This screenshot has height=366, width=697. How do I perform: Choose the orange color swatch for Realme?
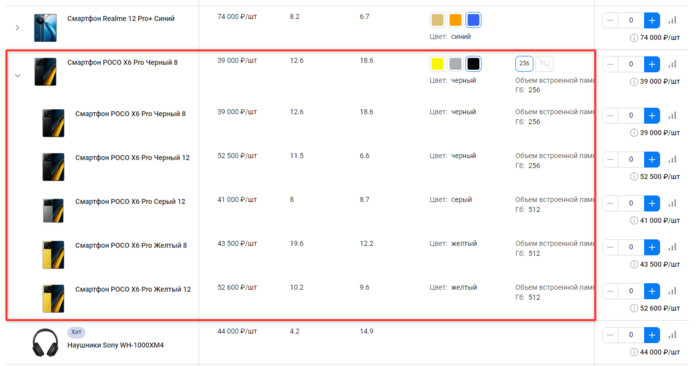pyautogui.click(x=455, y=20)
